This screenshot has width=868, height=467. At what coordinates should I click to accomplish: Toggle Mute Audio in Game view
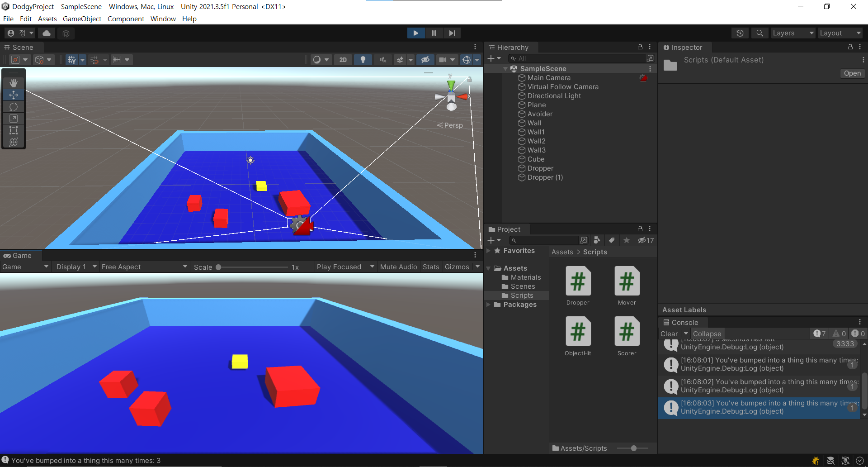pyautogui.click(x=398, y=267)
